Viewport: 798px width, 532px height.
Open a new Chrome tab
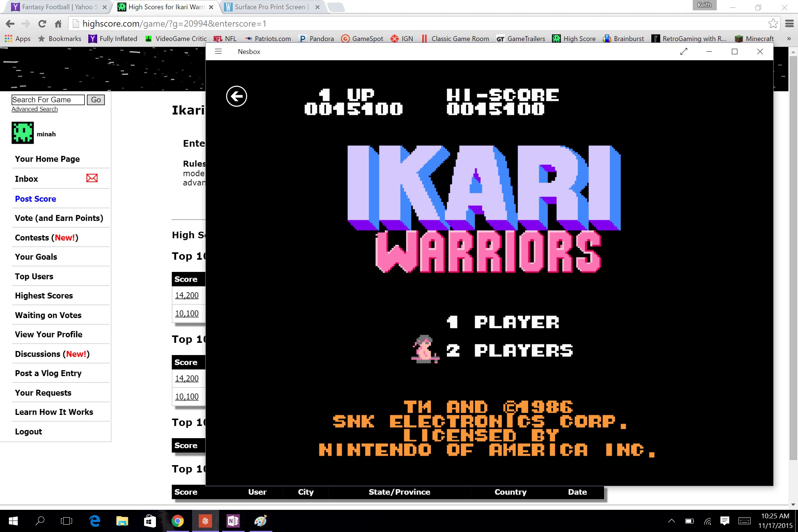click(x=335, y=7)
